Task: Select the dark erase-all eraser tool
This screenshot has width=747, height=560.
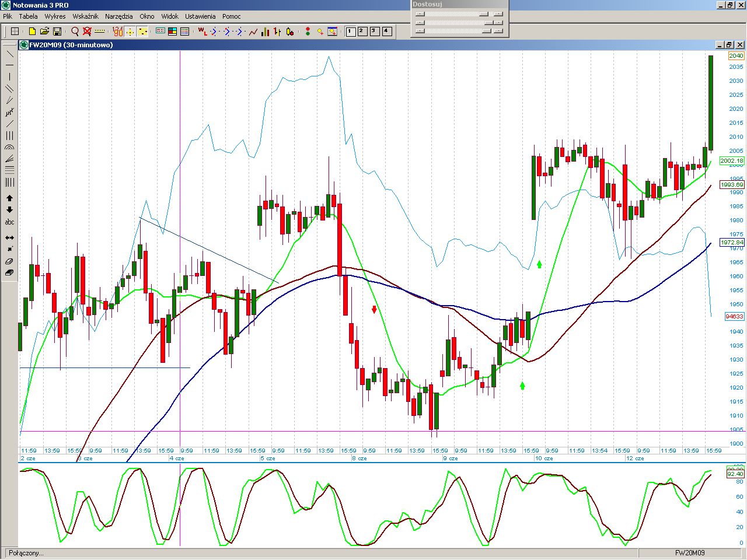Action: click(9, 272)
